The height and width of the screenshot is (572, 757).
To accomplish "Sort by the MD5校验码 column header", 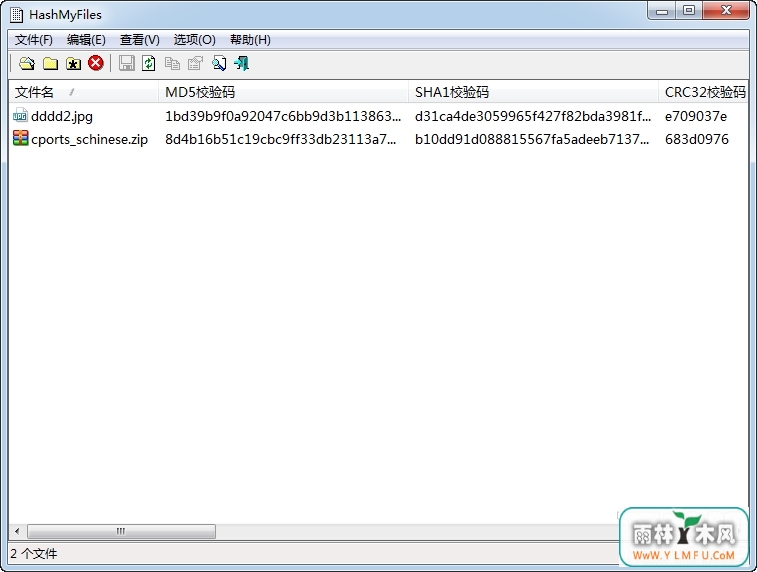I will coord(283,92).
